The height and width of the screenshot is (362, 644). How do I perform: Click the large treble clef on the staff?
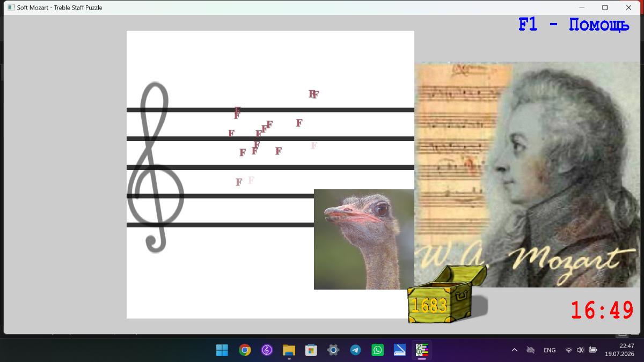click(155, 167)
